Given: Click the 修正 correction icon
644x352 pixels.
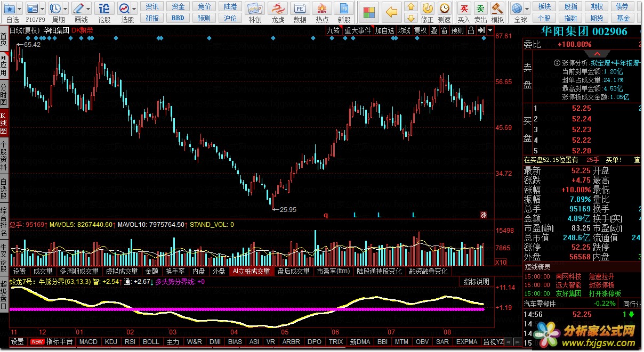Looking at the screenshot, I should pos(427,8).
